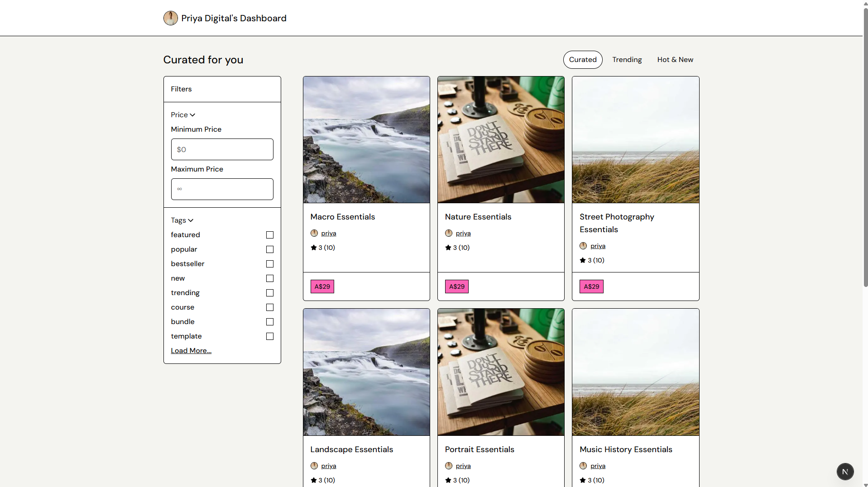This screenshot has width=868, height=487.
Task: Click the Priya Digital's Dashboard title
Action: tap(234, 18)
